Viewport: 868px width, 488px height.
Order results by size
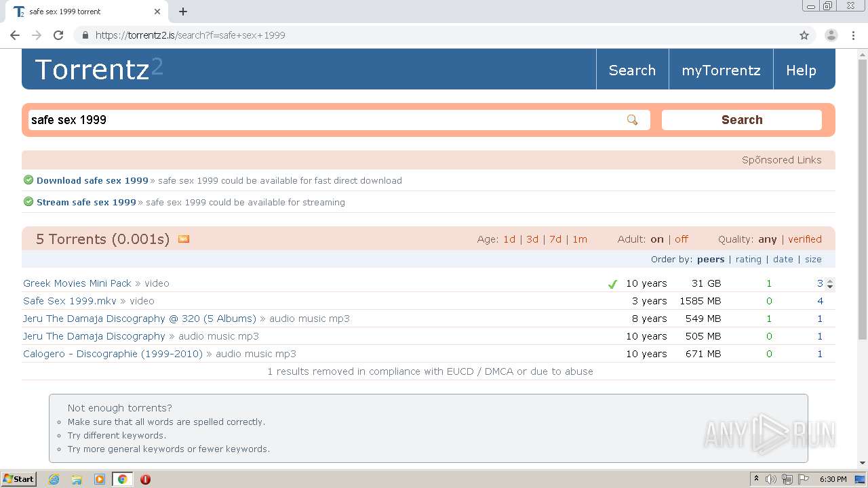coord(813,259)
